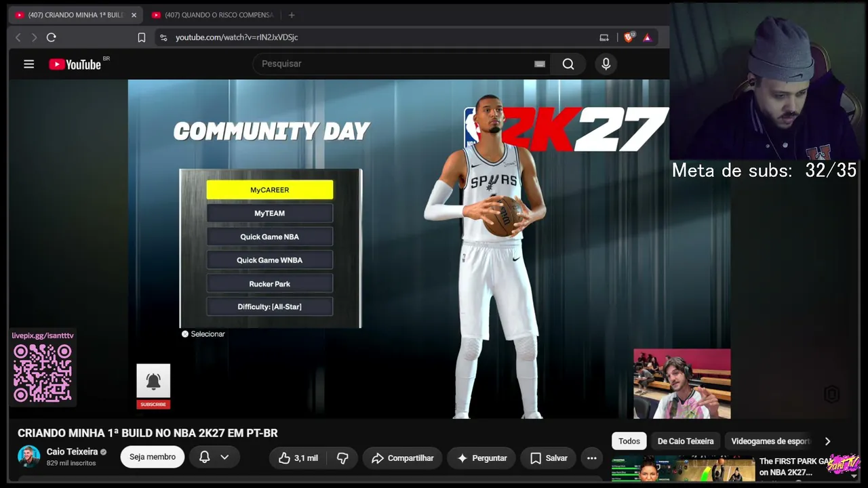Choose MyTEAM in the game menu
The height and width of the screenshot is (488, 868).
pyautogui.click(x=270, y=213)
